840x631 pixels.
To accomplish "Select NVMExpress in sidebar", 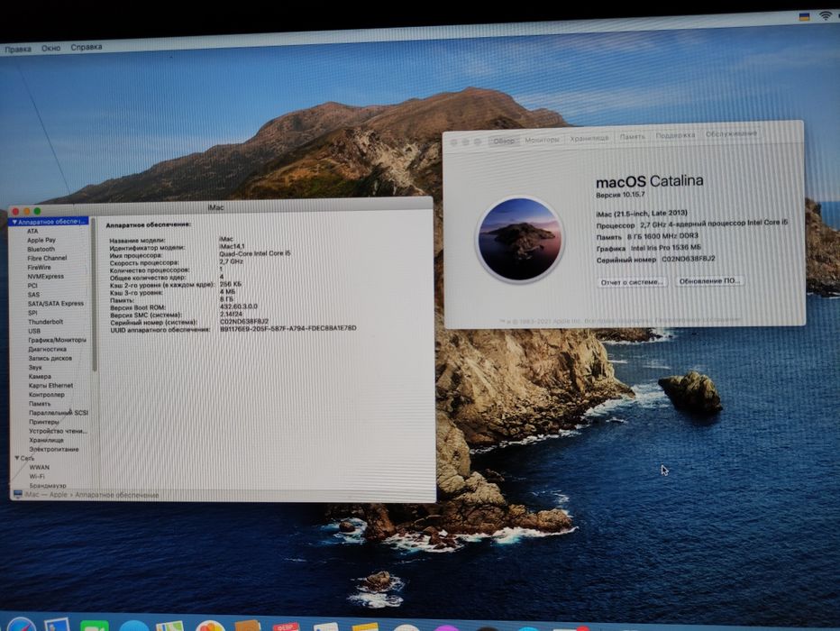I will 46,277.
